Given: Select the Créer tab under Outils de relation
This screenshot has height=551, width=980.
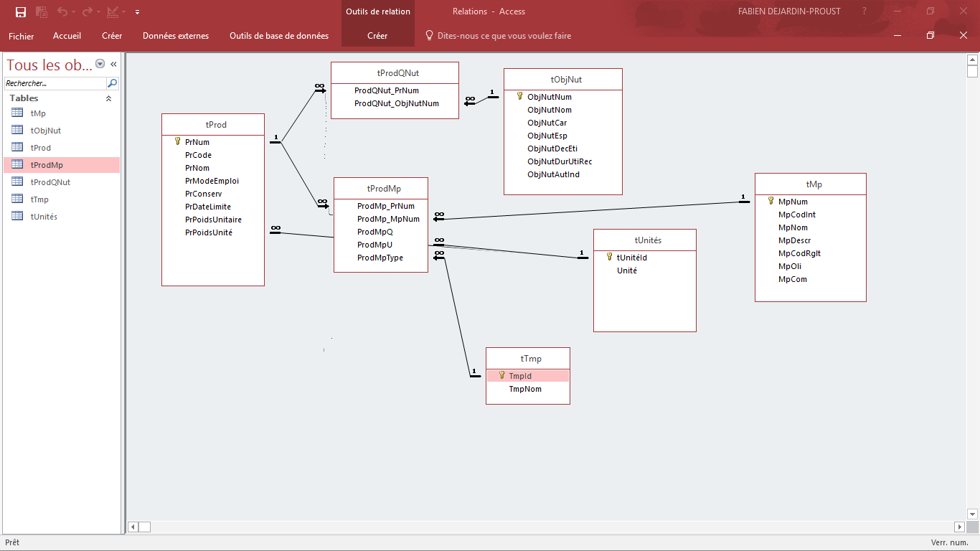Looking at the screenshot, I should pos(377,36).
